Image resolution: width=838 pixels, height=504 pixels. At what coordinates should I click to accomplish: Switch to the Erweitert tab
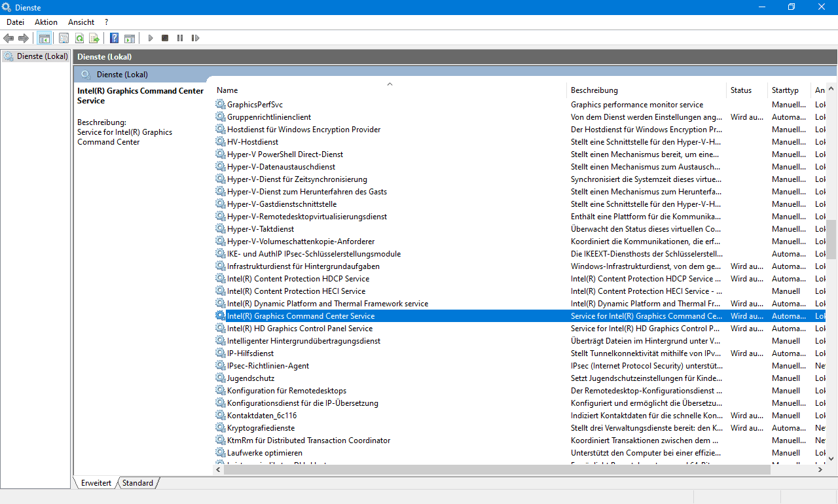96,483
